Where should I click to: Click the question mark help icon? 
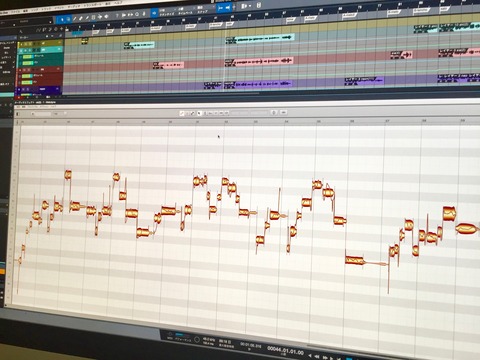pos(117,15)
